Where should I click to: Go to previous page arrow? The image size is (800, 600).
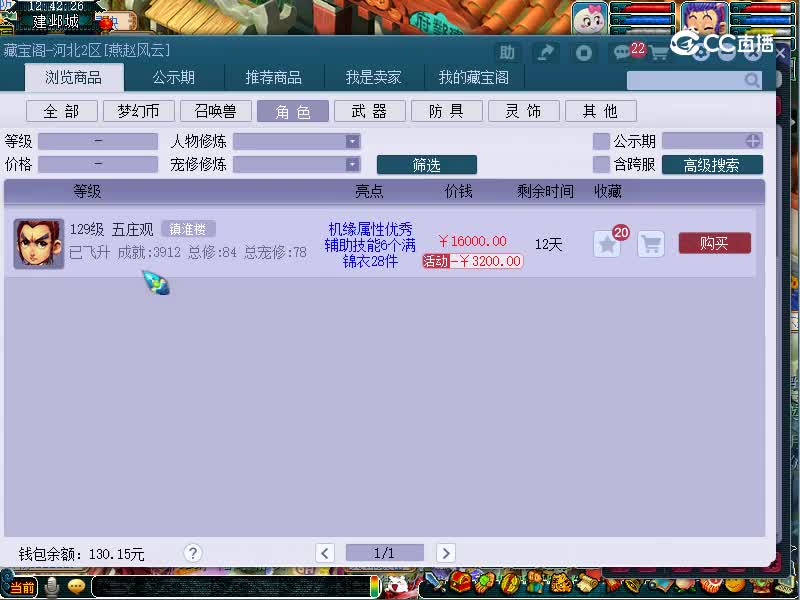pos(324,553)
